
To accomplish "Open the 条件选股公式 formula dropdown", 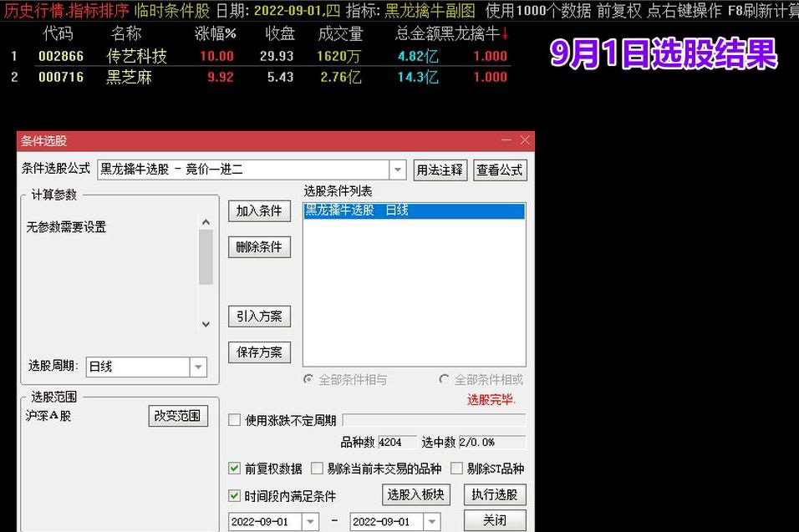I will (x=398, y=170).
